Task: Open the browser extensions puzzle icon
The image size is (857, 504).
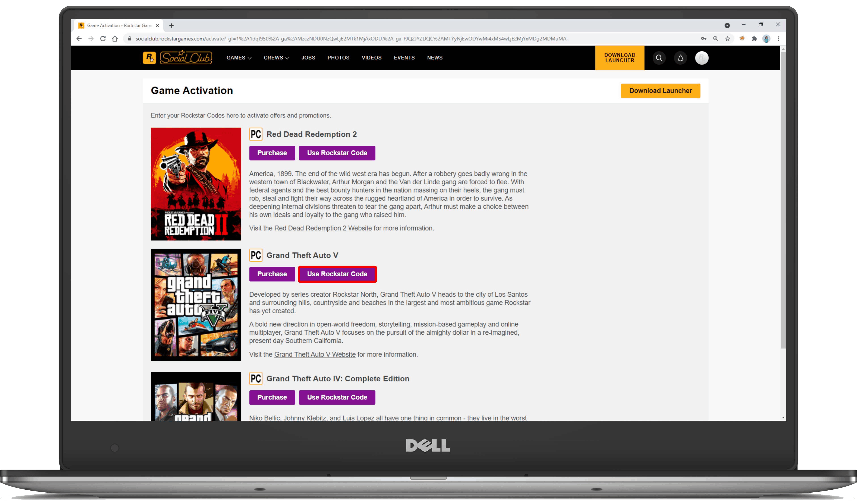Action: click(x=754, y=39)
